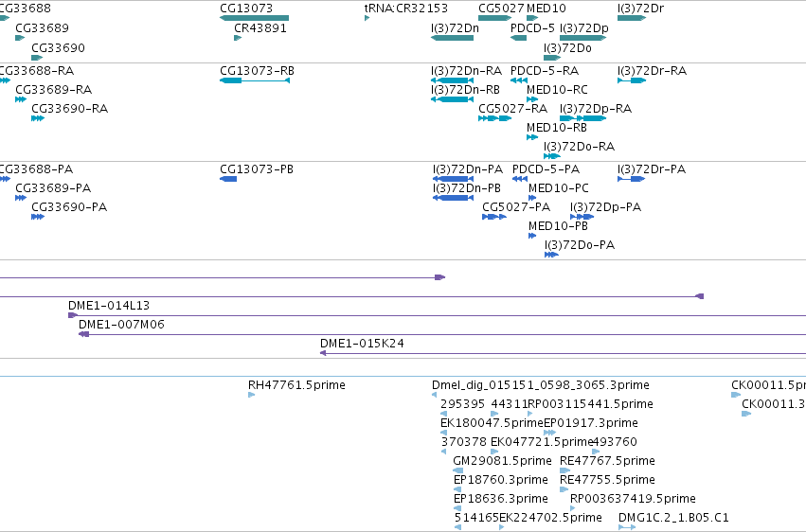Image resolution: width=806 pixels, height=532 pixels.
Task: Click the CG13073-PB protein label
Action: tap(257, 168)
